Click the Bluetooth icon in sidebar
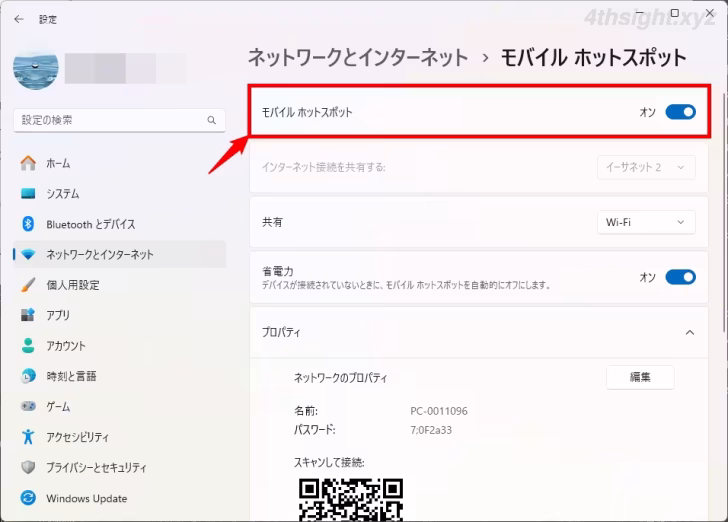This screenshot has width=728, height=522. (x=28, y=224)
